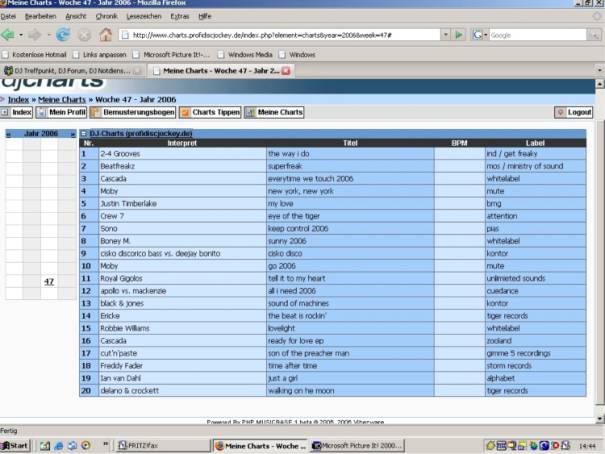
Task: Click the page scrollbar up arrow
Action: coord(600,83)
